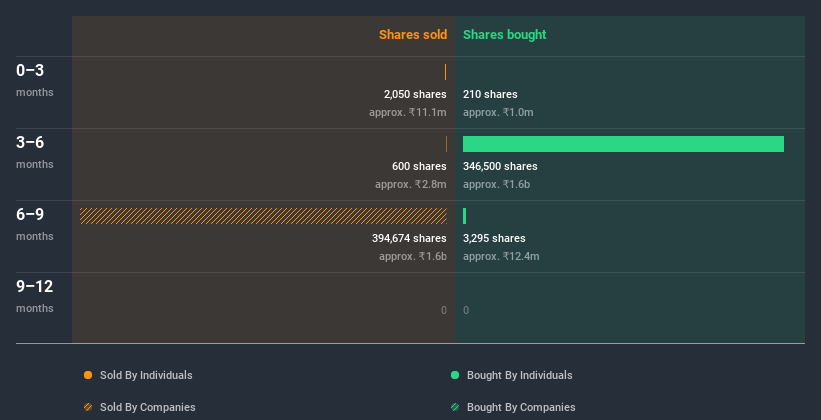
Task: Click the Shares sold column header
Action: click(x=413, y=35)
